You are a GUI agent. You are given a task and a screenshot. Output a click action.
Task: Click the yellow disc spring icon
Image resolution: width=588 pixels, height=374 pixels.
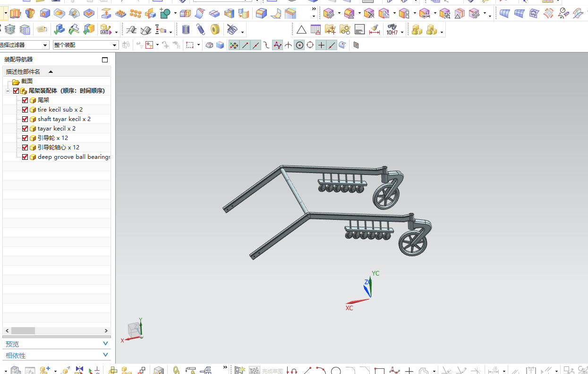(215, 30)
